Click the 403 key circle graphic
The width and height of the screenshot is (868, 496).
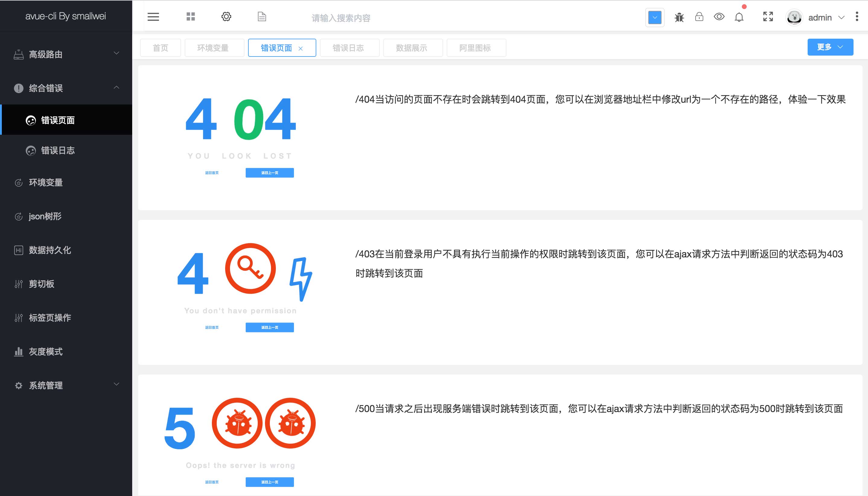[251, 269]
